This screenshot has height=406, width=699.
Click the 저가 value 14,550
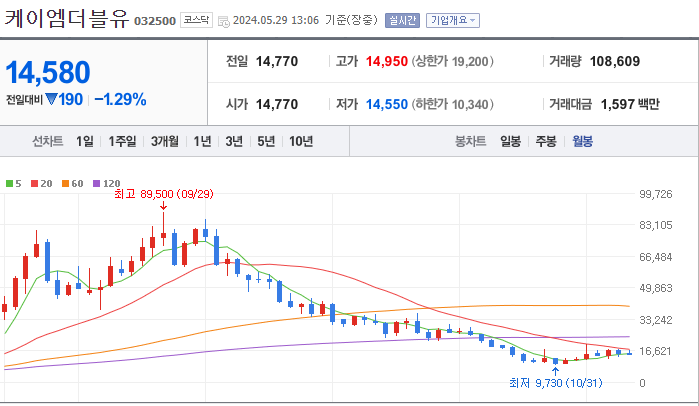click(387, 104)
